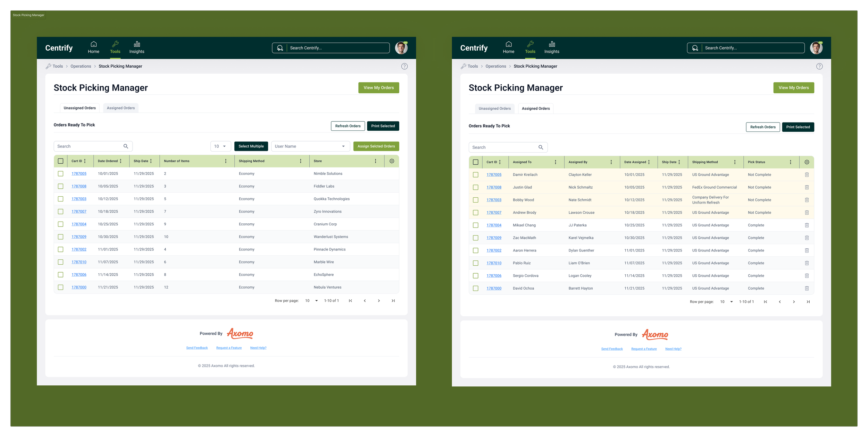Click Assign Selected Orders button
868x437 pixels.
[376, 146]
